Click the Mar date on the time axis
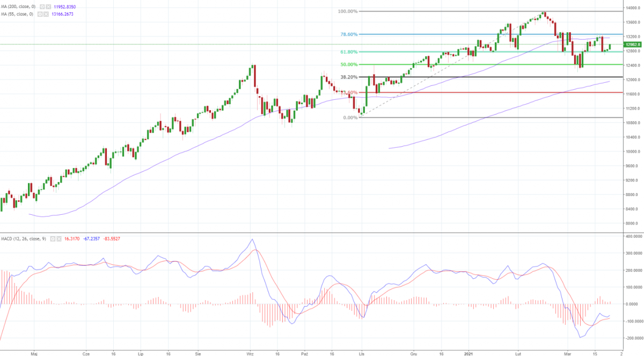Image resolution: width=644 pixels, height=356 pixels. pyautogui.click(x=568, y=354)
